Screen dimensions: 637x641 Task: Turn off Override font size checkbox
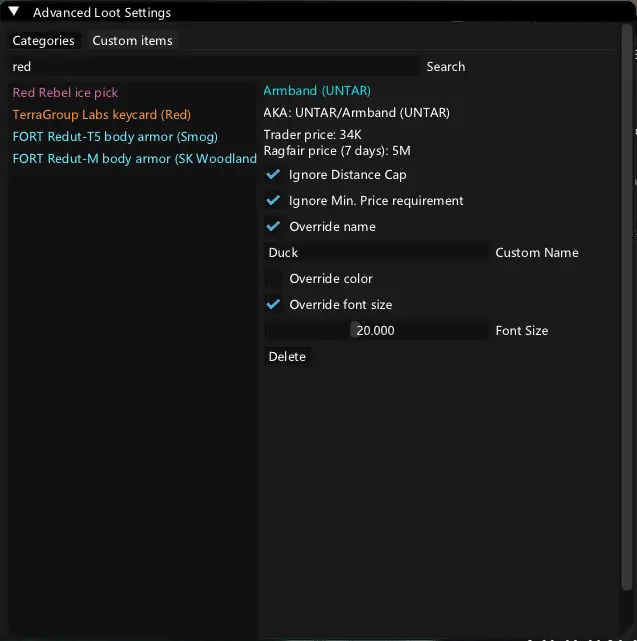click(274, 305)
